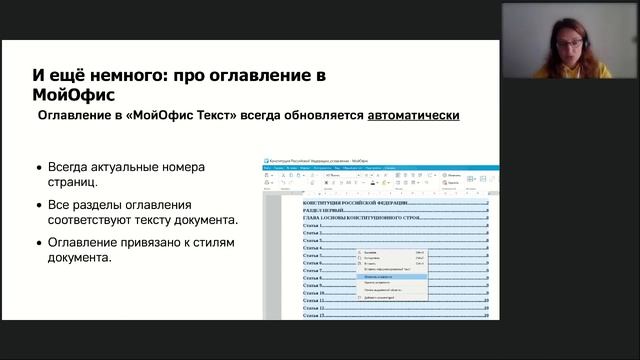Viewport: 640px width, 360px height.
Task: Click the Copy icon in toolbar
Action: click(291, 175)
